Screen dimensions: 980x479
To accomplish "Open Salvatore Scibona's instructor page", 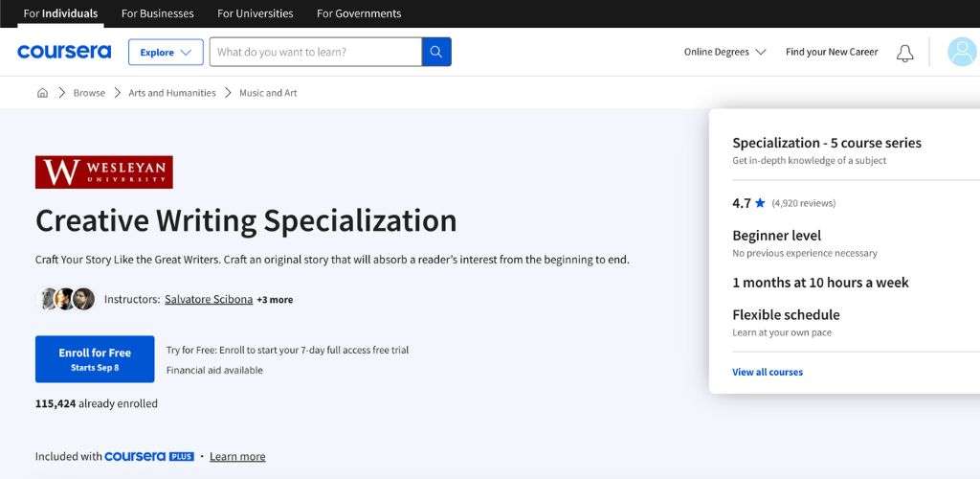I will [x=209, y=299].
